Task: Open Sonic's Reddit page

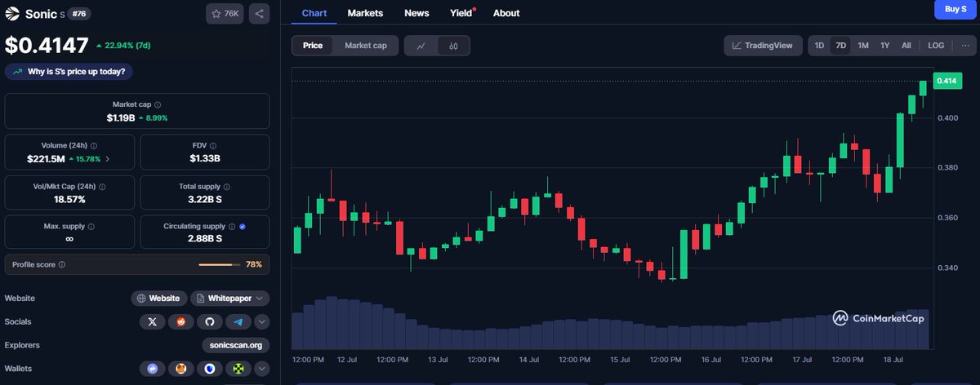Action: tap(180, 321)
